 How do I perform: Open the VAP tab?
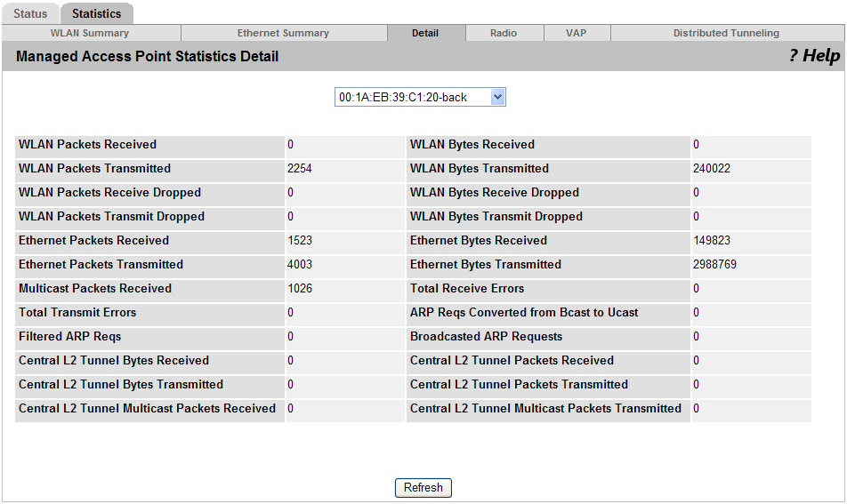tap(577, 33)
